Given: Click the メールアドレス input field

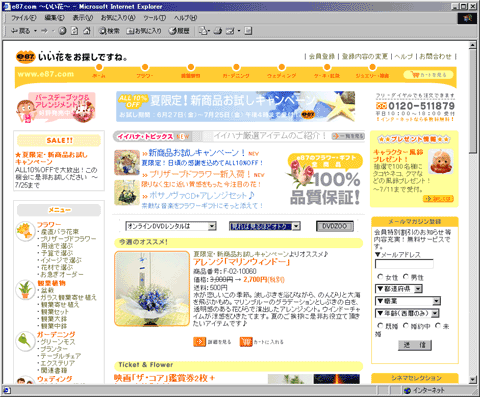Looking at the screenshot, I should 404,264.
